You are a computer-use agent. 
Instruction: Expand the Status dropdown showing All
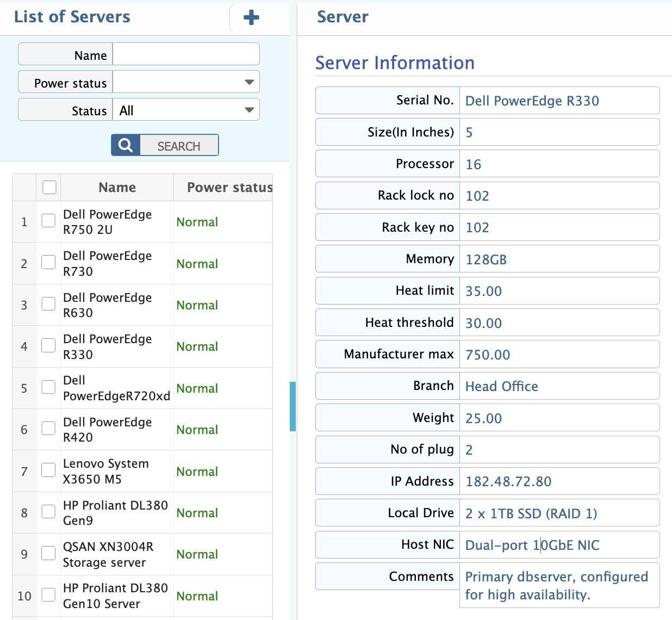[x=186, y=110]
